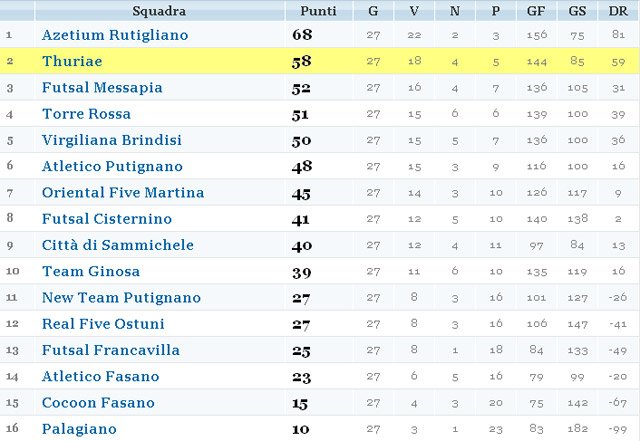Open the Cocoon Fasano link
This screenshot has height=441, width=640.
[x=98, y=402]
